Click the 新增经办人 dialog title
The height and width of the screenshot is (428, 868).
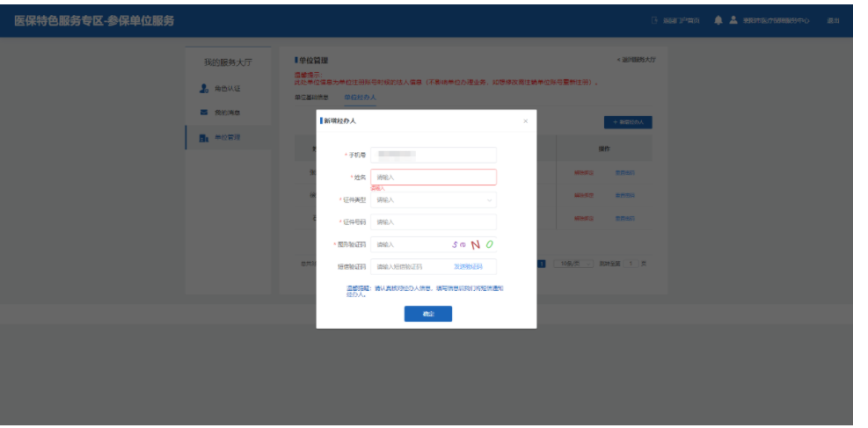click(x=339, y=120)
